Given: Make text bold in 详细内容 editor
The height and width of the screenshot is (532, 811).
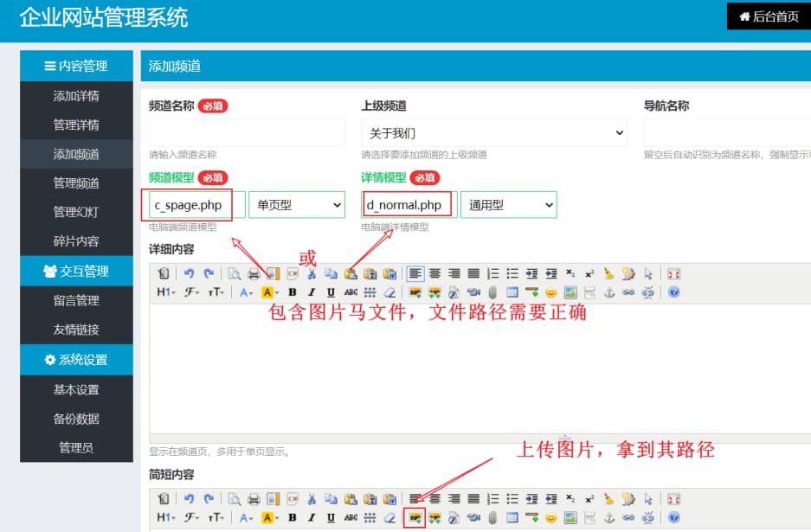Looking at the screenshot, I should tap(293, 292).
